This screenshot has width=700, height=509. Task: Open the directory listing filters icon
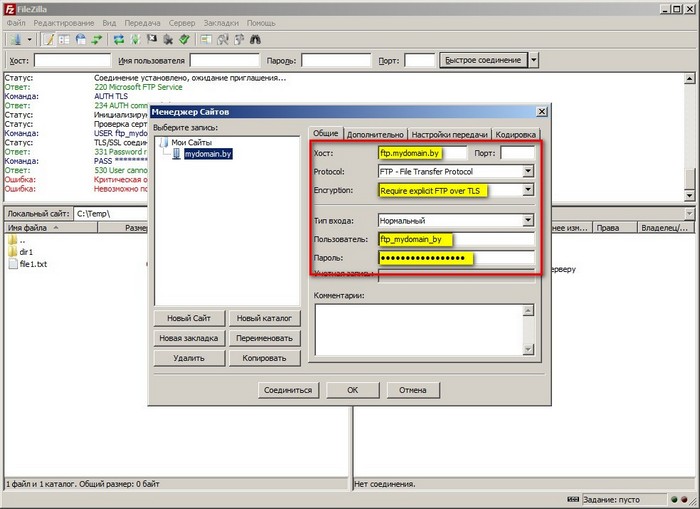[206, 40]
